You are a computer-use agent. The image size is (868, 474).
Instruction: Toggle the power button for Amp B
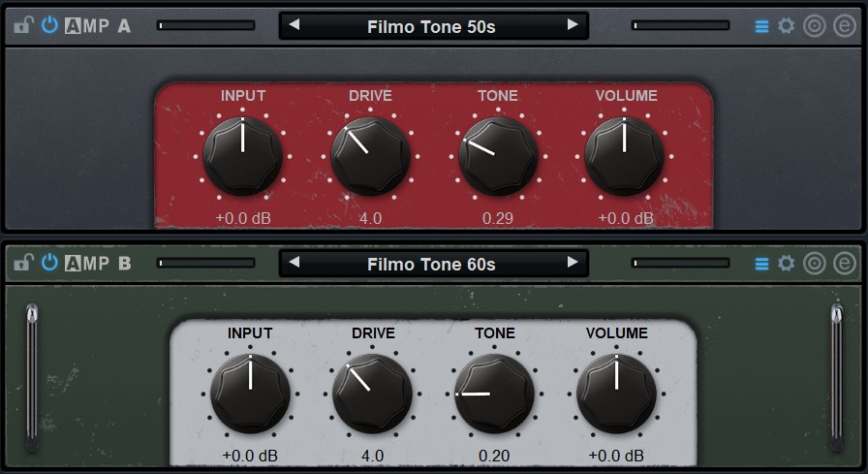tap(49, 264)
